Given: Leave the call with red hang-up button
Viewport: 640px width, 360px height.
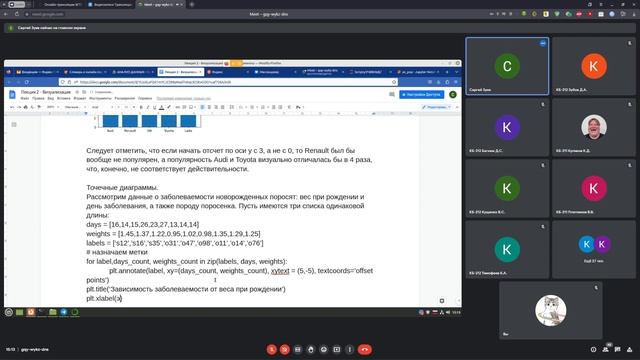Looking at the screenshot, I should [x=365, y=349].
